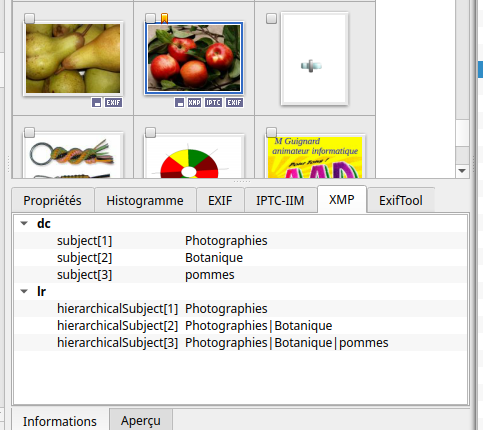Click the EXIF badge under the pears thumbnail
Image resolution: width=483 pixels, height=430 pixels.
click(x=113, y=103)
